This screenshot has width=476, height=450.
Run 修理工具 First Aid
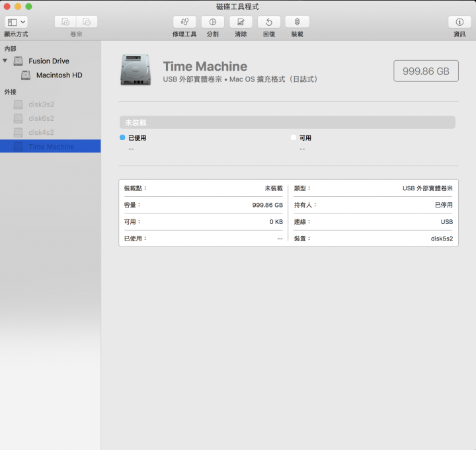[x=184, y=22]
